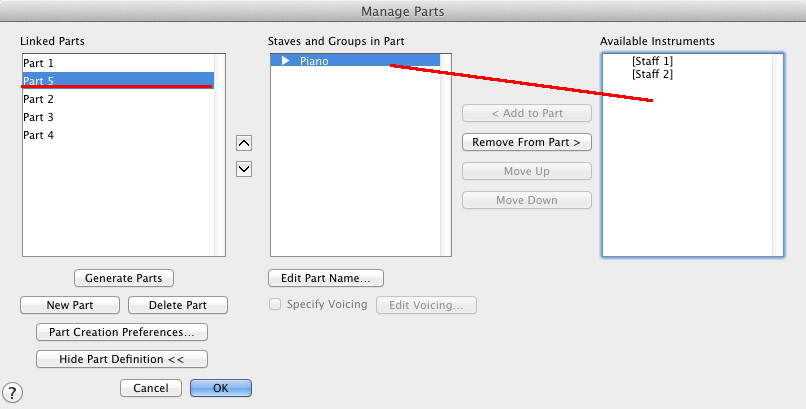Screen dimensions: 806x409
Task: Pick Part 4 in Linked Parts
Action: (x=39, y=135)
